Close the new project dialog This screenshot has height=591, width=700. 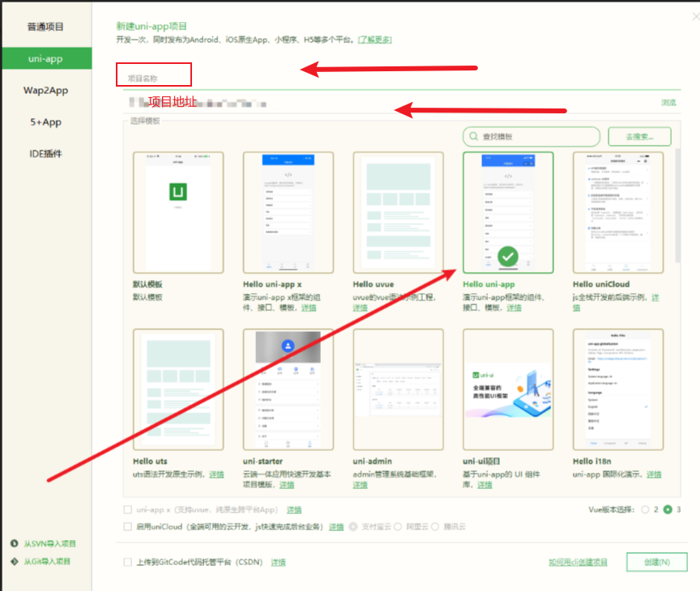pos(695,16)
